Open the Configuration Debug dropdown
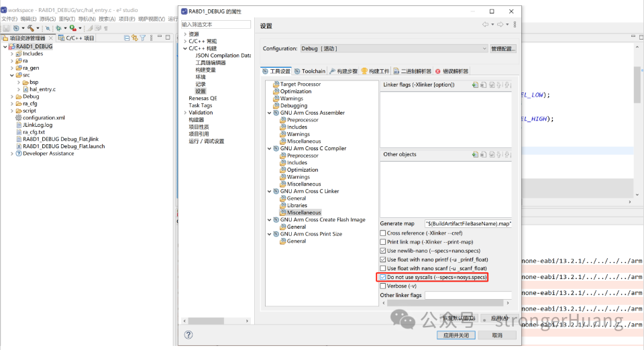The image size is (644, 350). pos(394,48)
